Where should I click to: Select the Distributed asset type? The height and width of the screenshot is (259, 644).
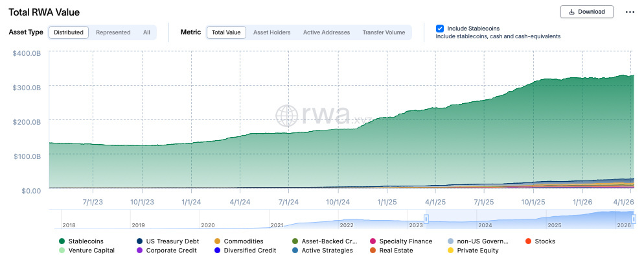click(69, 32)
